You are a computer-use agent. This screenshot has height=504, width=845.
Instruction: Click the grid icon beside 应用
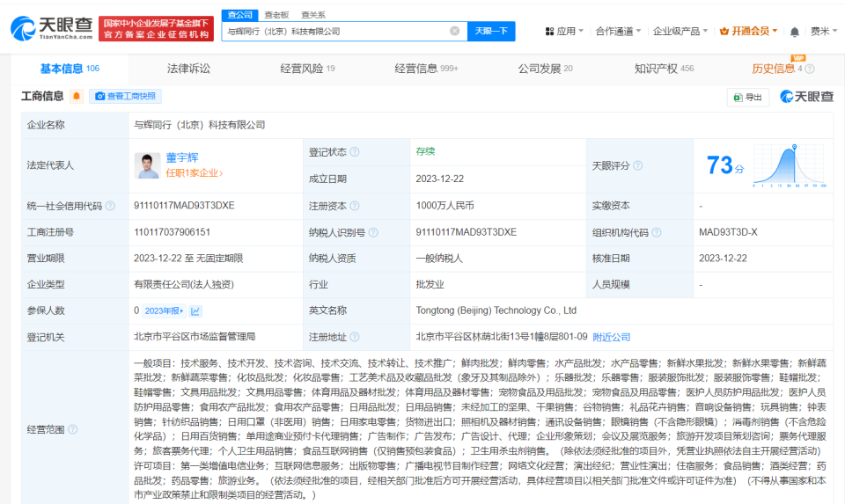click(549, 32)
